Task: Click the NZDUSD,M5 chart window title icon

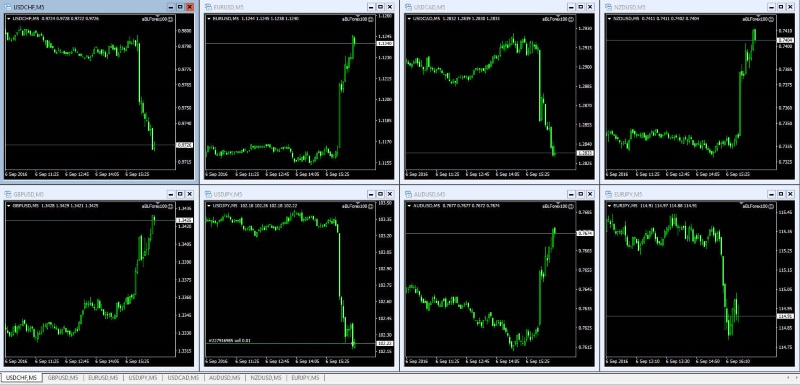Action: (x=608, y=7)
